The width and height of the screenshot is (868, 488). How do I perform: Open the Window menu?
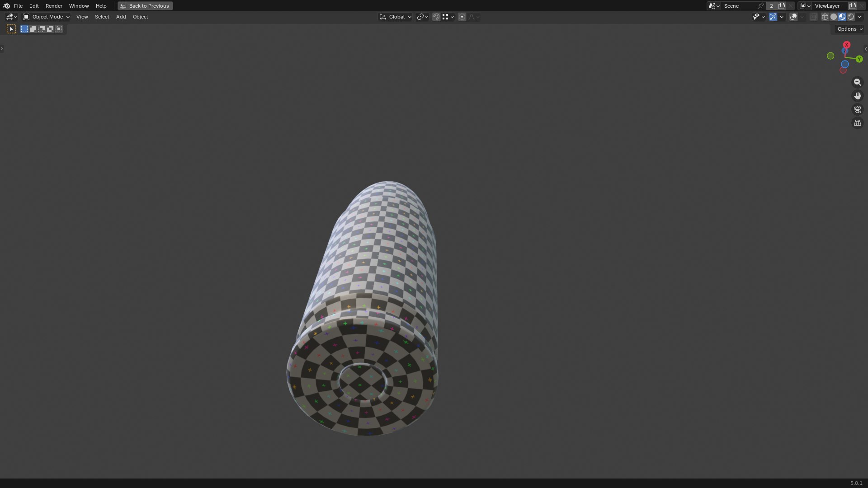click(x=79, y=6)
